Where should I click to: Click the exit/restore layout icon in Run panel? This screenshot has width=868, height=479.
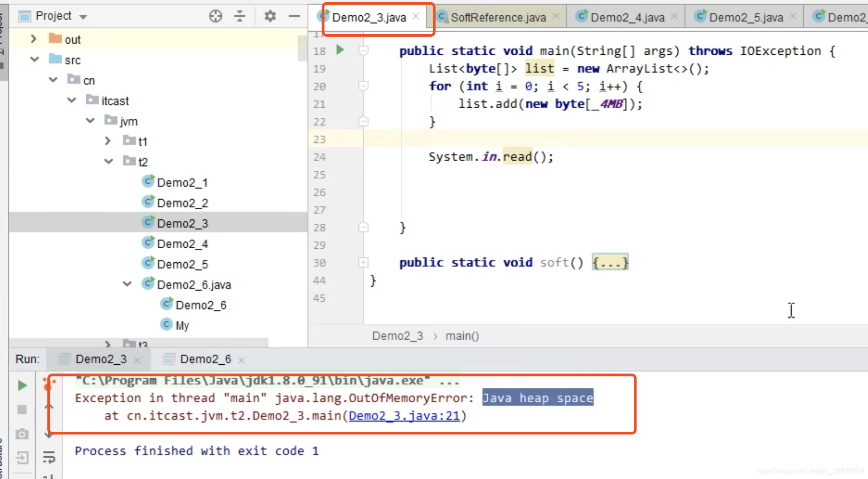click(x=22, y=458)
